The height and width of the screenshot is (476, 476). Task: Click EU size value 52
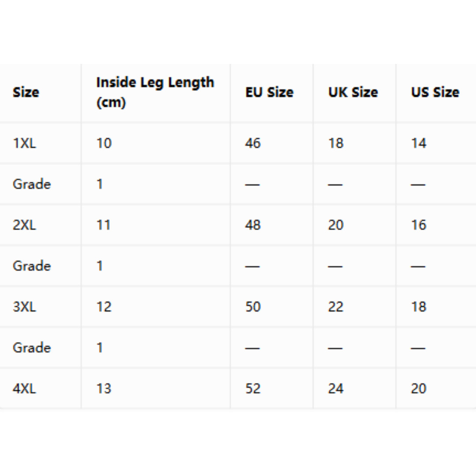[x=253, y=389]
